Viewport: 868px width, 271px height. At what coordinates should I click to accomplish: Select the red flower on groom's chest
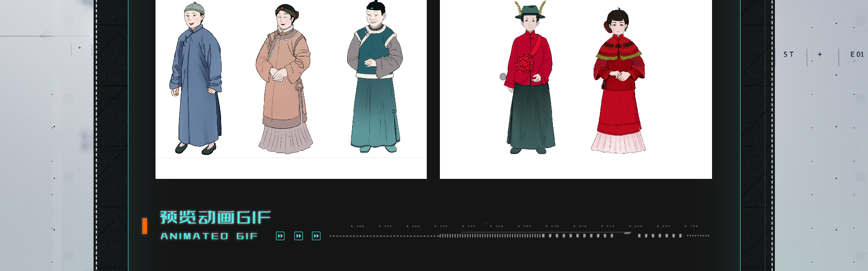pos(524,63)
